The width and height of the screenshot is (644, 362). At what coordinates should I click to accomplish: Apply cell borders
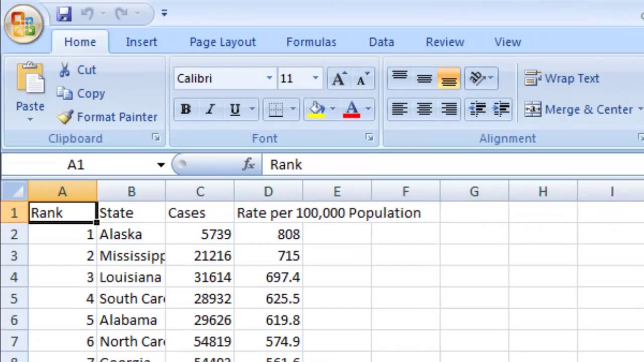276,109
